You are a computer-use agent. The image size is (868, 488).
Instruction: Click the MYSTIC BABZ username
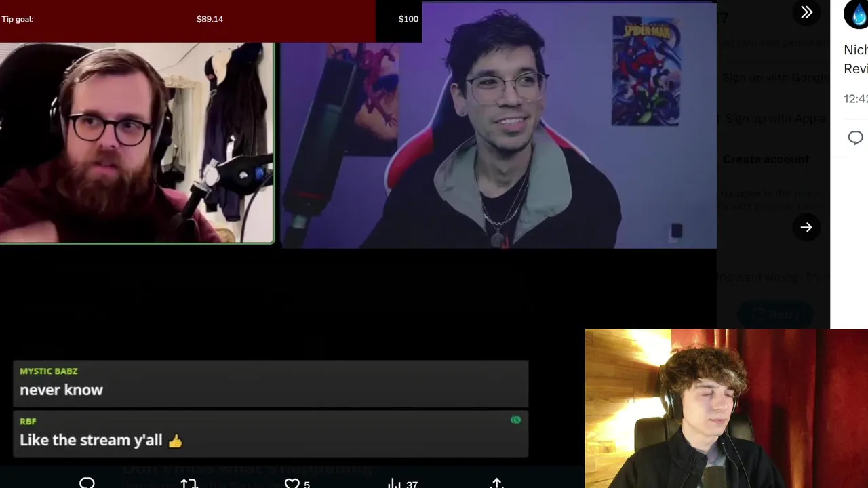49,371
